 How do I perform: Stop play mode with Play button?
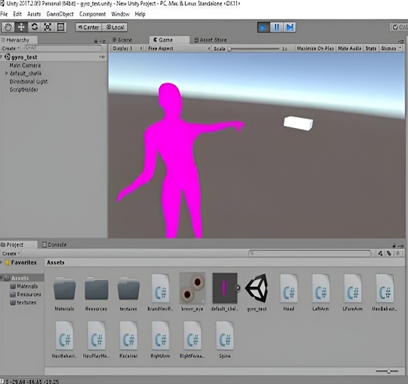click(x=263, y=27)
